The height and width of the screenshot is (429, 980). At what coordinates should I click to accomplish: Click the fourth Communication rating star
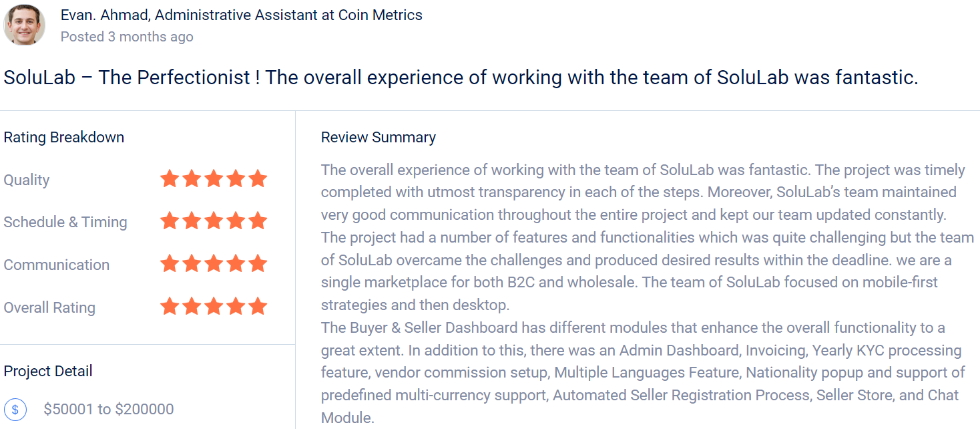pos(236,264)
